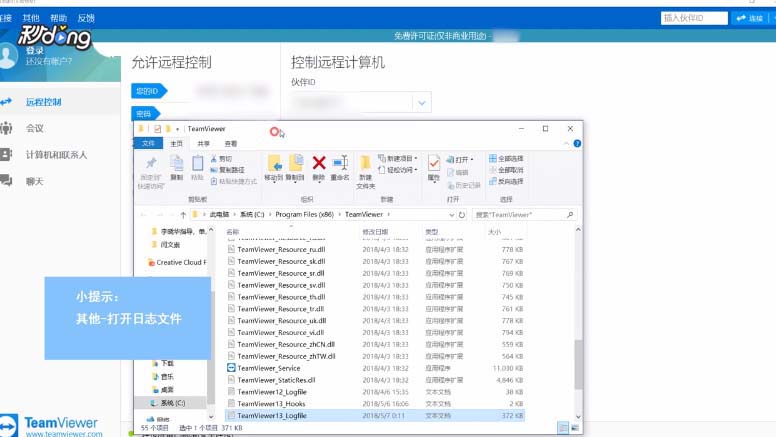
Task: Open the www.teamviewer.com link
Action: [x=64, y=434]
